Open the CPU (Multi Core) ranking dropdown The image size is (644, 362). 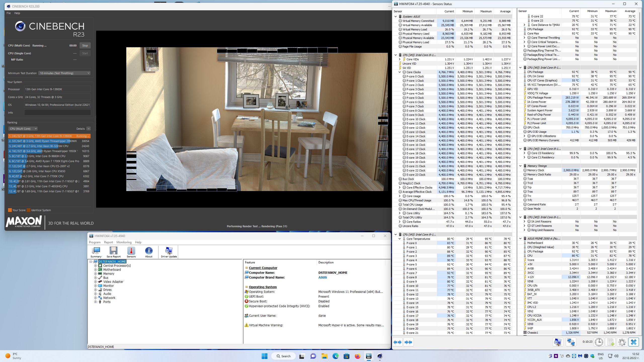coord(23,129)
